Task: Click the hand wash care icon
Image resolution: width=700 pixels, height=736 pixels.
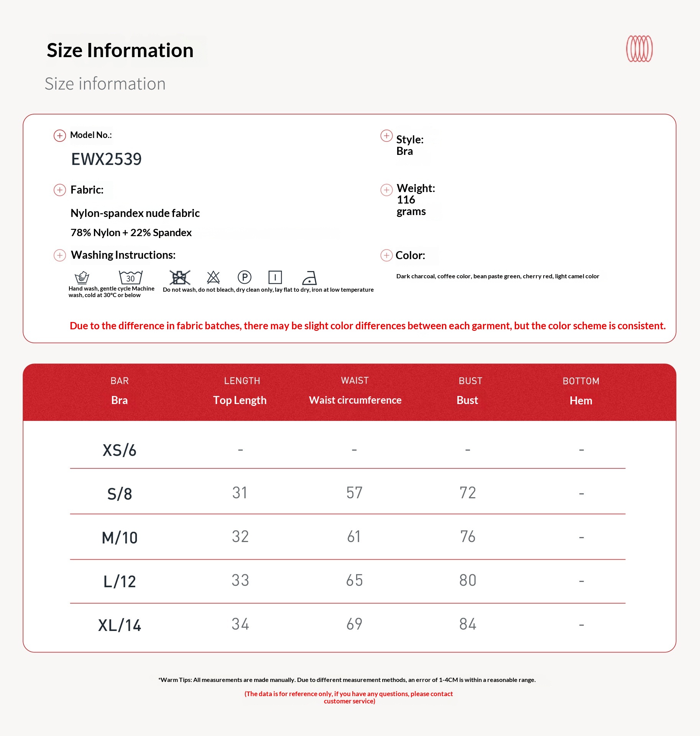Action: [82, 277]
